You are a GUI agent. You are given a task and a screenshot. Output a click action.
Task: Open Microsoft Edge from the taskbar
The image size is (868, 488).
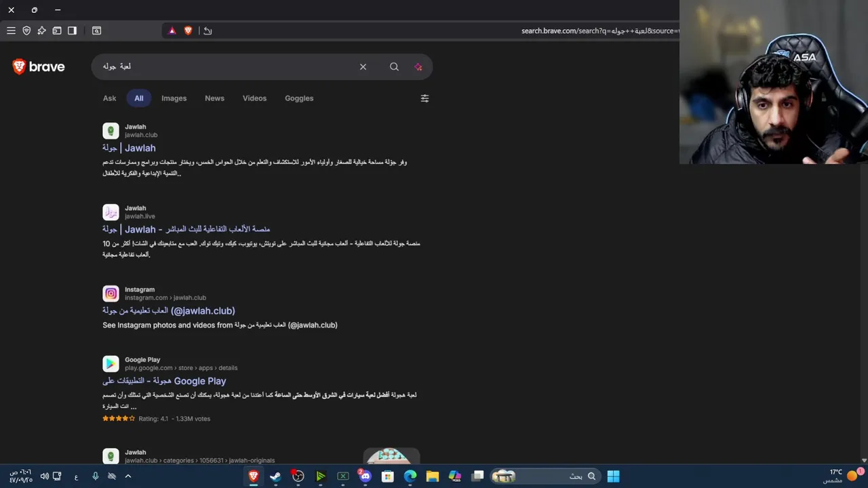point(410,476)
